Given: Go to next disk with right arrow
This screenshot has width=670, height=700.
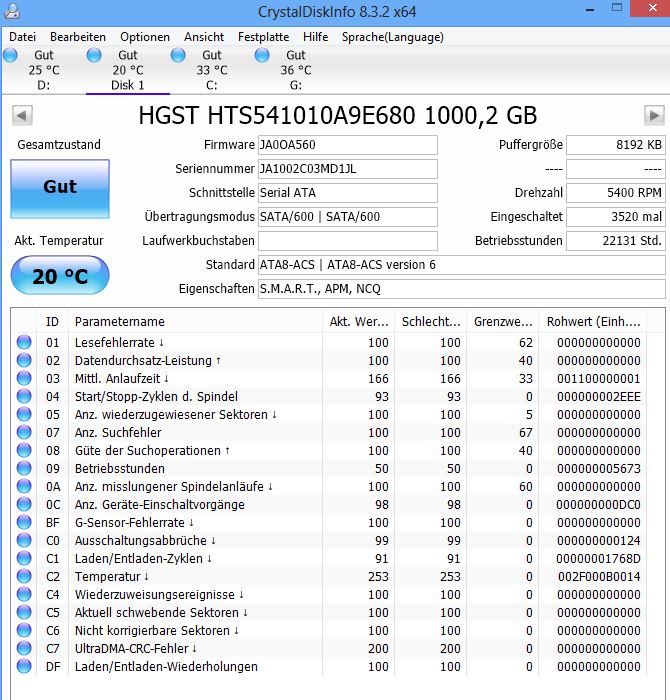Looking at the screenshot, I should (654, 116).
